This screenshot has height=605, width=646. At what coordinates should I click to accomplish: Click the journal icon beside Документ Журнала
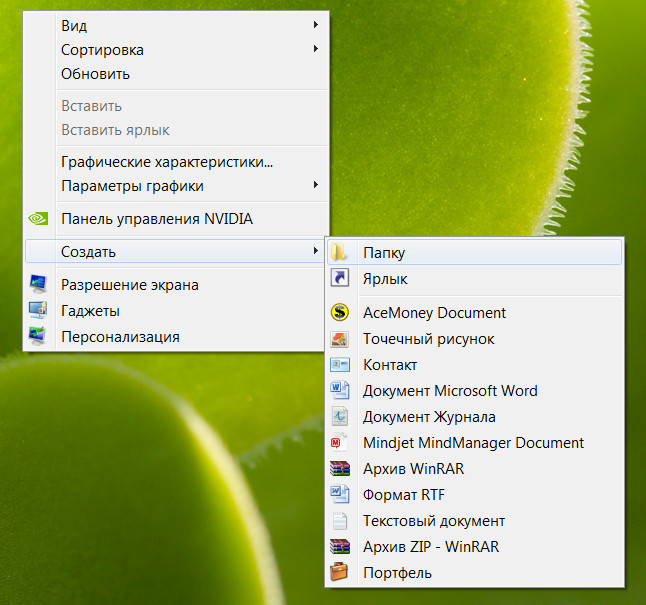click(x=340, y=416)
